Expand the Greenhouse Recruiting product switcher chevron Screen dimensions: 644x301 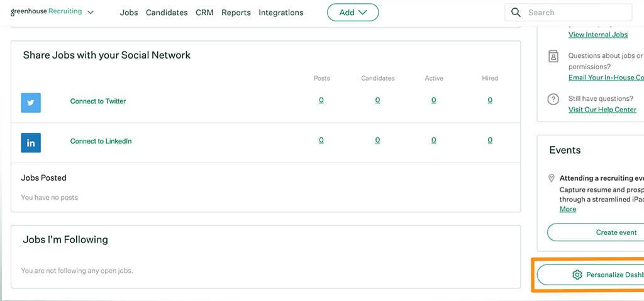tap(91, 13)
